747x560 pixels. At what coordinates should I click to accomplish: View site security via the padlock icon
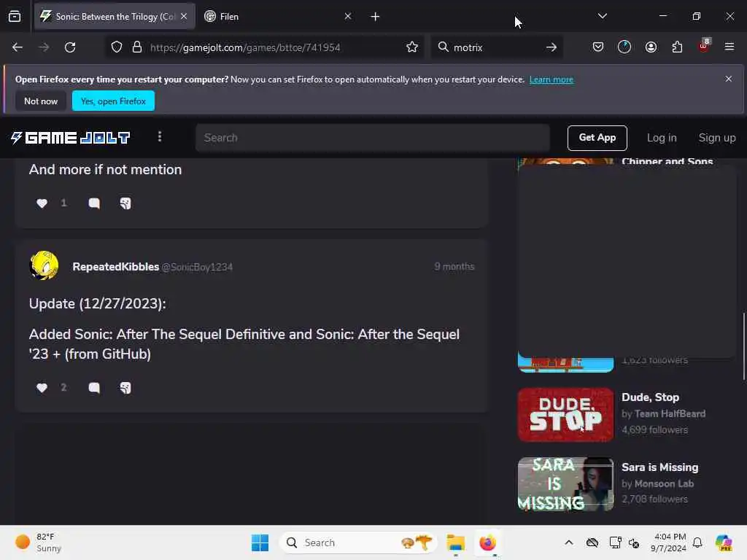(137, 47)
